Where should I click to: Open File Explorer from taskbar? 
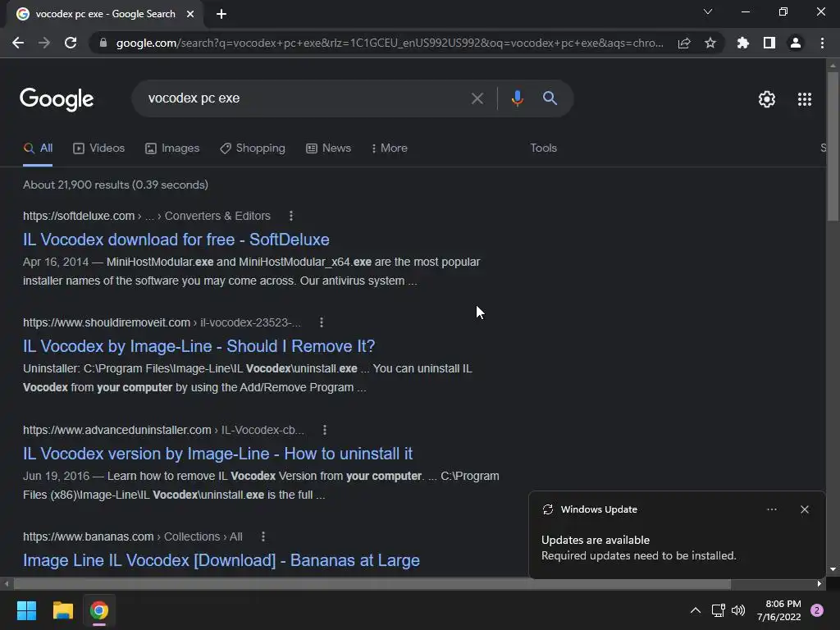(x=62, y=610)
